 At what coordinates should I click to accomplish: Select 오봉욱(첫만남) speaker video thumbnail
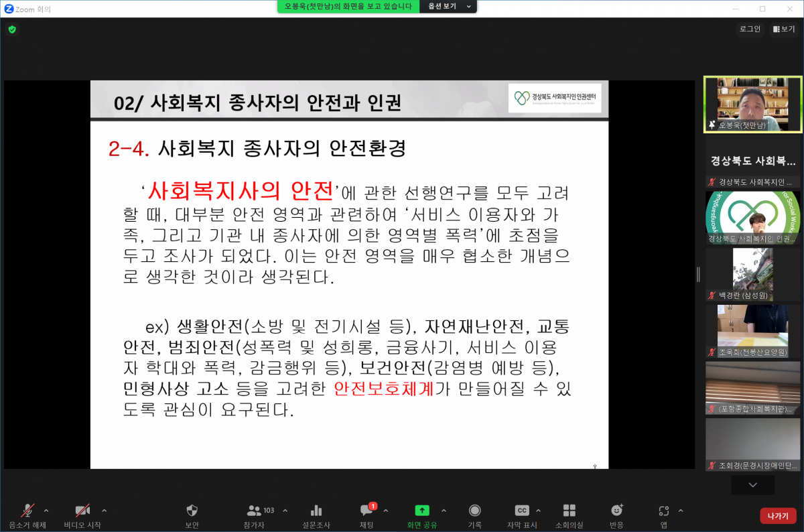click(752, 104)
